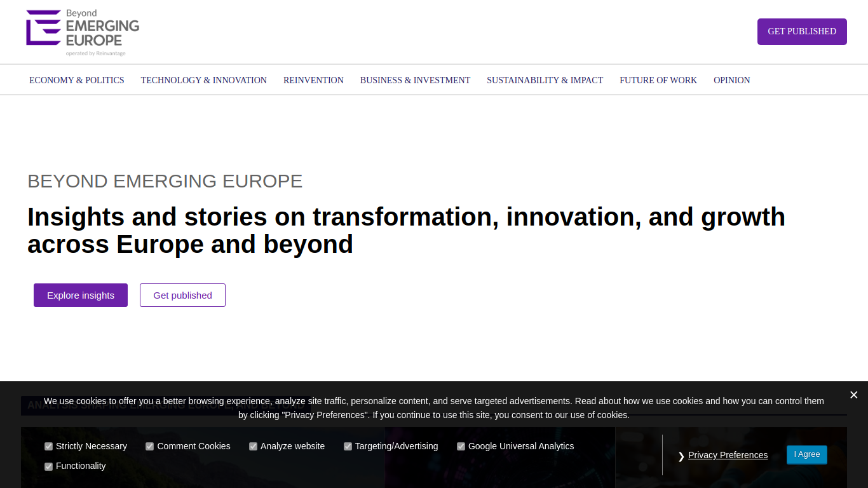Click the Explore insights button
Viewport: 868px width, 488px height.
(81, 295)
